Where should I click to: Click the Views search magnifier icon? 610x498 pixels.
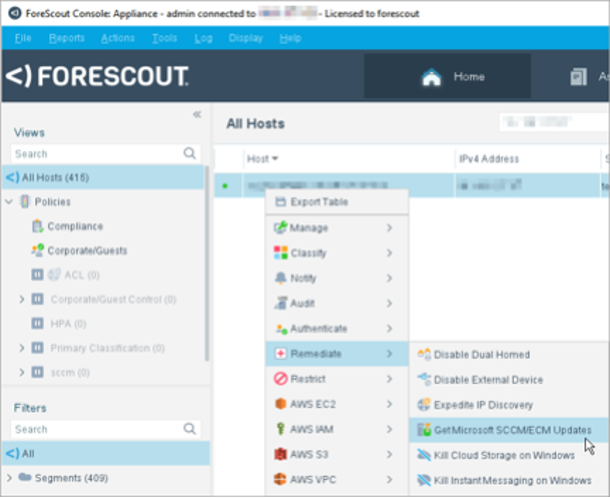click(x=189, y=153)
